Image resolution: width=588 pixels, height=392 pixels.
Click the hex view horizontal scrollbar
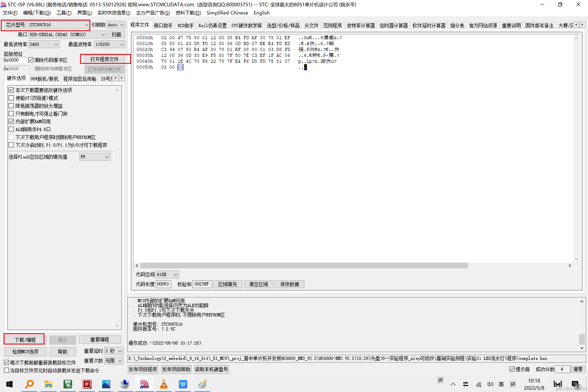coord(304,266)
